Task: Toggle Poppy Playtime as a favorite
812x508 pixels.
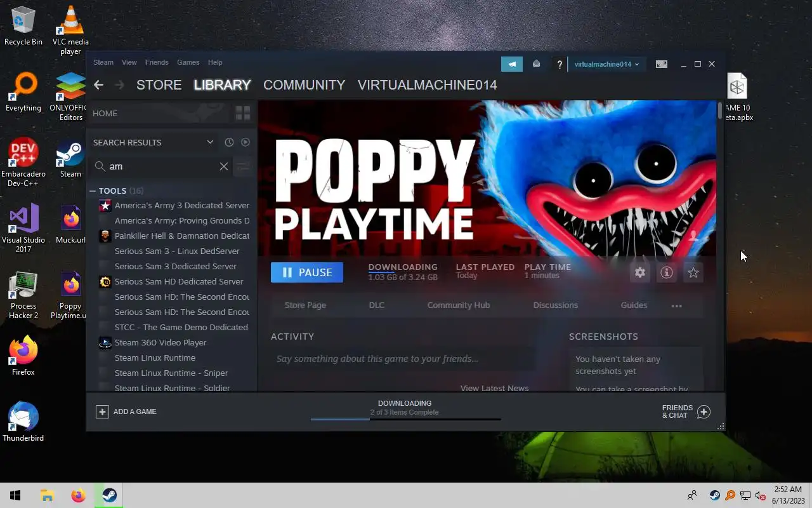Action: click(693, 272)
